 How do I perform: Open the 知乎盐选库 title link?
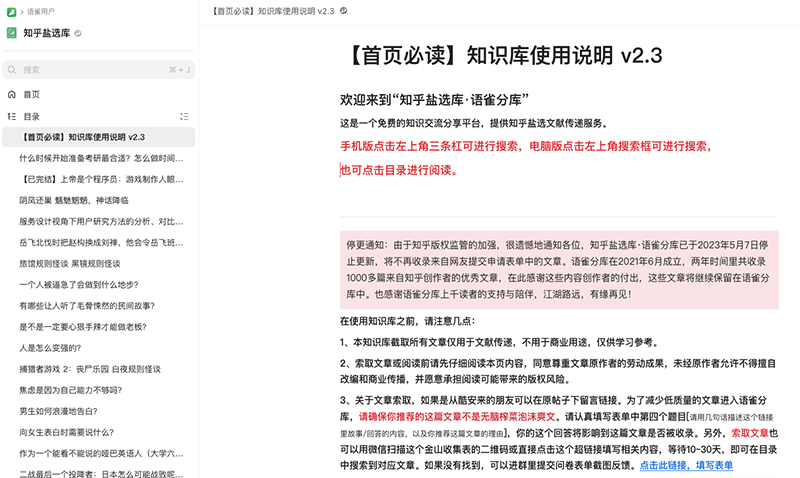[x=46, y=33]
